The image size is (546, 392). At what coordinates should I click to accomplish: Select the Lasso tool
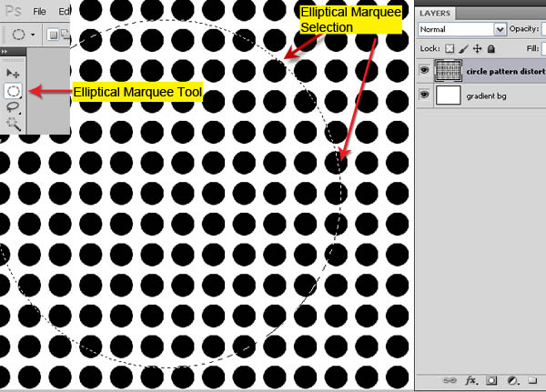(x=13, y=106)
